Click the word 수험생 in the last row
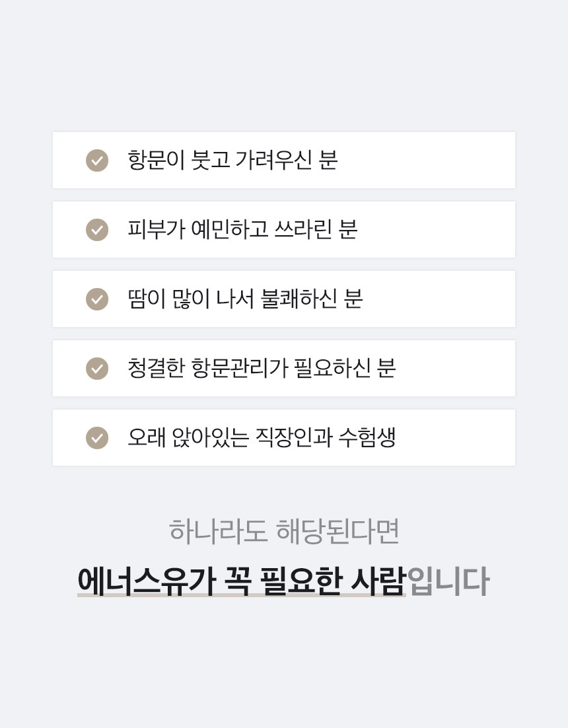Viewport: 568px width, 728px height. pyautogui.click(x=367, y=437)
